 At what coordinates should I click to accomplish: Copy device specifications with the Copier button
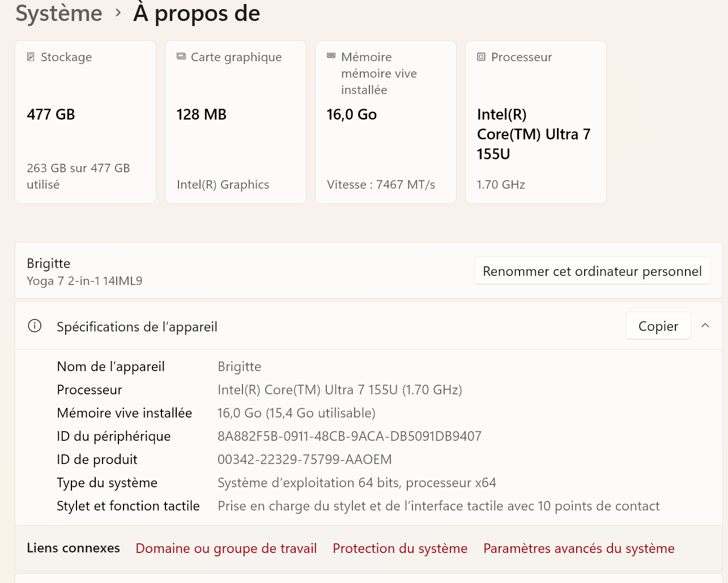pyautogui.click(x=658, y=326)
